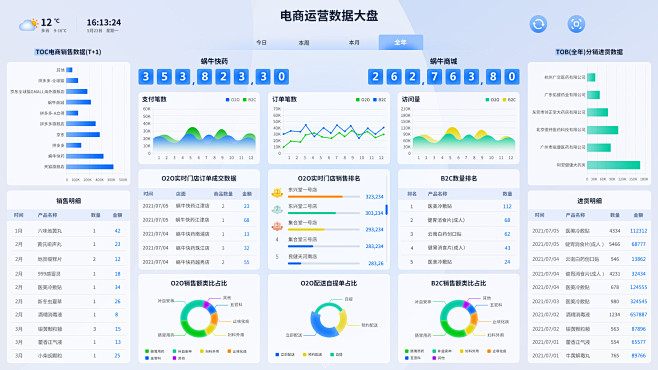The image size is (658, 370).
Task: Toggle teal 自提 legend under O2O配送自提单占比
Action: pyautogui.click(x=336, y=354)
